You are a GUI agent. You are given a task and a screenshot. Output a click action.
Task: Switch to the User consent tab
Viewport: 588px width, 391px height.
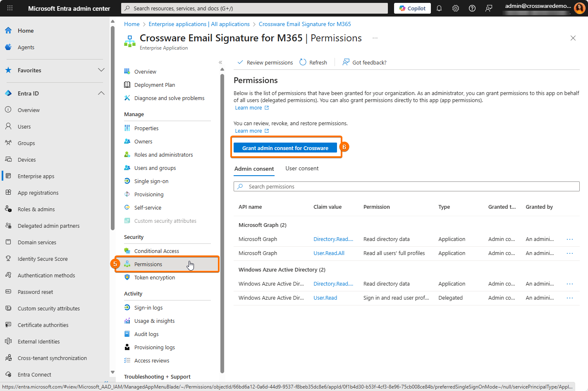[302, 169]
